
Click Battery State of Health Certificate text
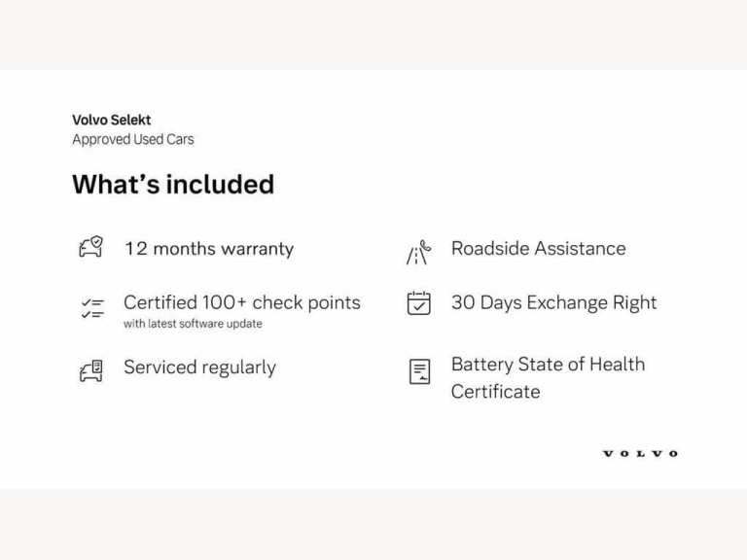tap(548, 365)
